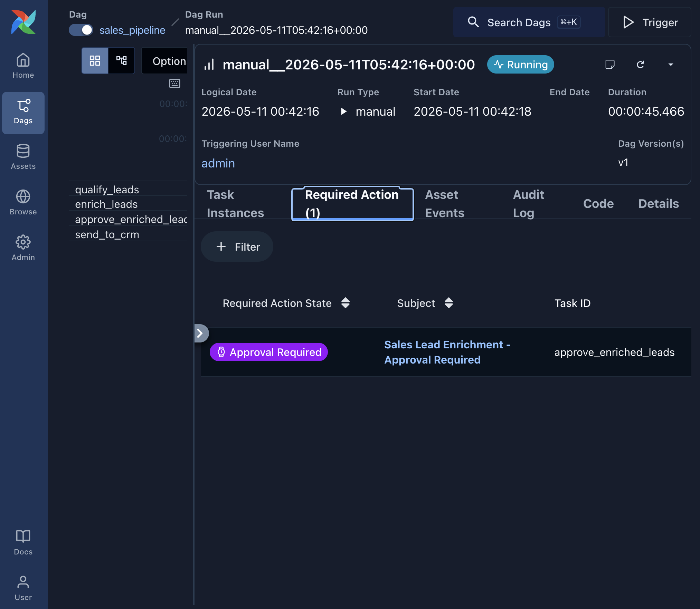Open the Options button

164,61
